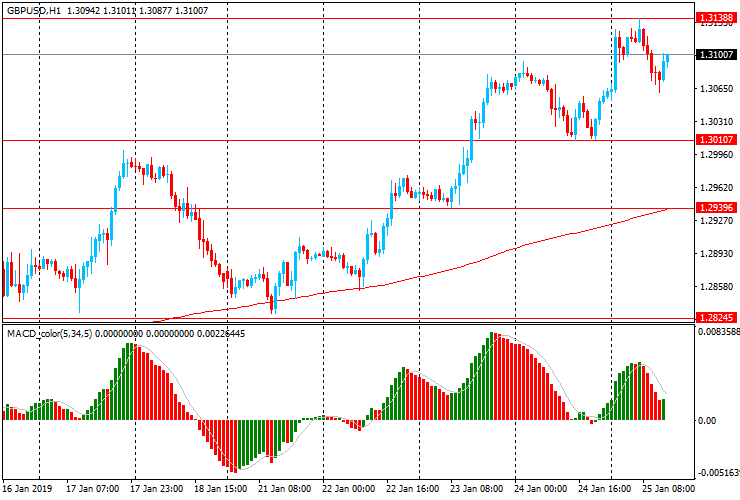
Task: Select the red 1.31388 price label
Action: coord(716,18)
